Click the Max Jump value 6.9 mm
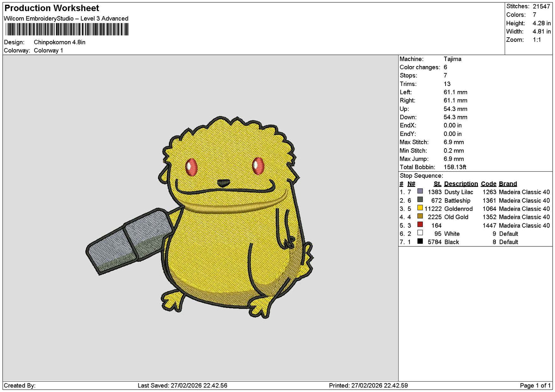 454,159
